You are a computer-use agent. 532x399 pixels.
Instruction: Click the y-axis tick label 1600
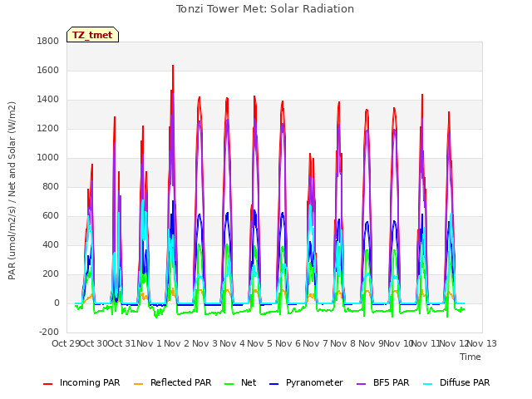pyautogui.click(x=48, y=71)
